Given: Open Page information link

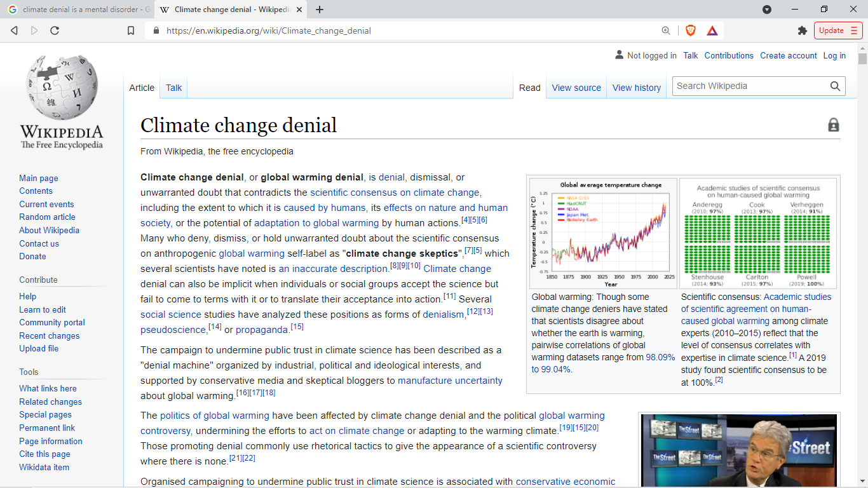Looking at the screenshot, I should pos(51,442).
